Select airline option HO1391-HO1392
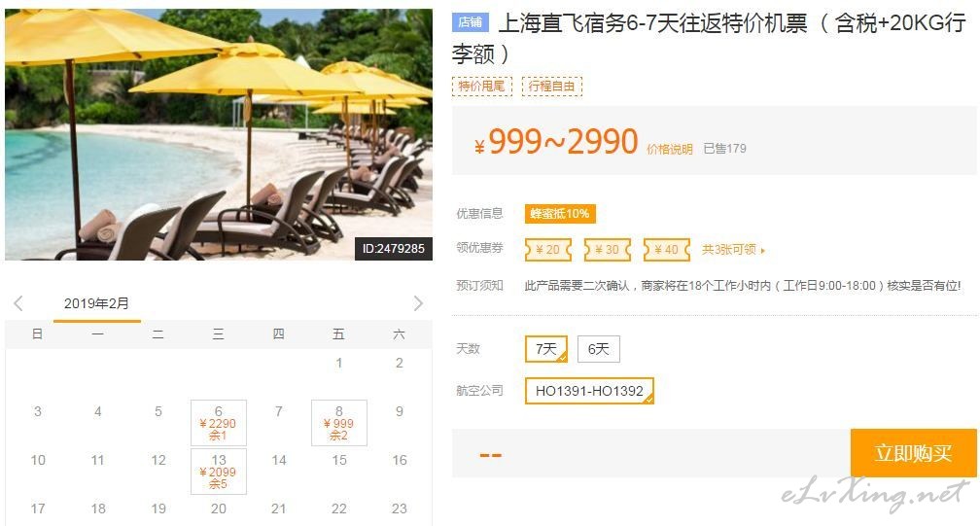This screenshot has width=980, height=526. (x=589, y=391)
